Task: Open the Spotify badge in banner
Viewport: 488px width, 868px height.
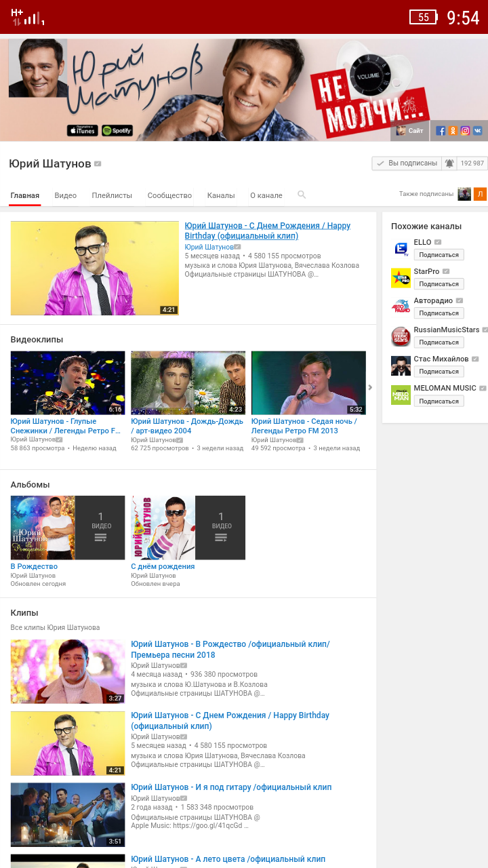Action: pyautogui.click(x=117, y=131)
